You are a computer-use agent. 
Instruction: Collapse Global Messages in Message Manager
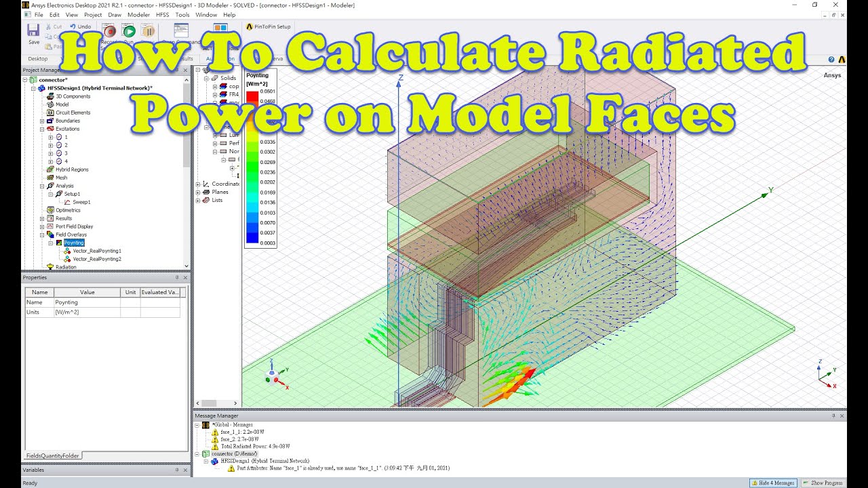point(197,424)
